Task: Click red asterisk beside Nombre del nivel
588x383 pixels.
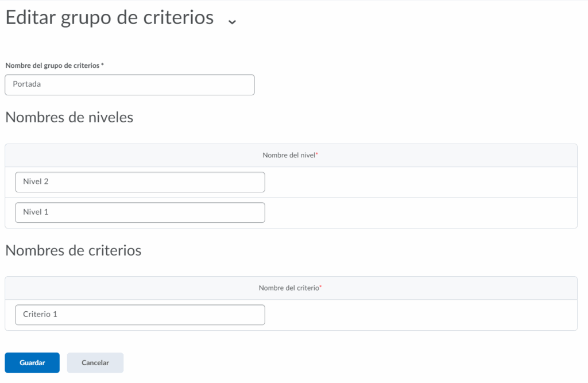Action: point(317,155)
